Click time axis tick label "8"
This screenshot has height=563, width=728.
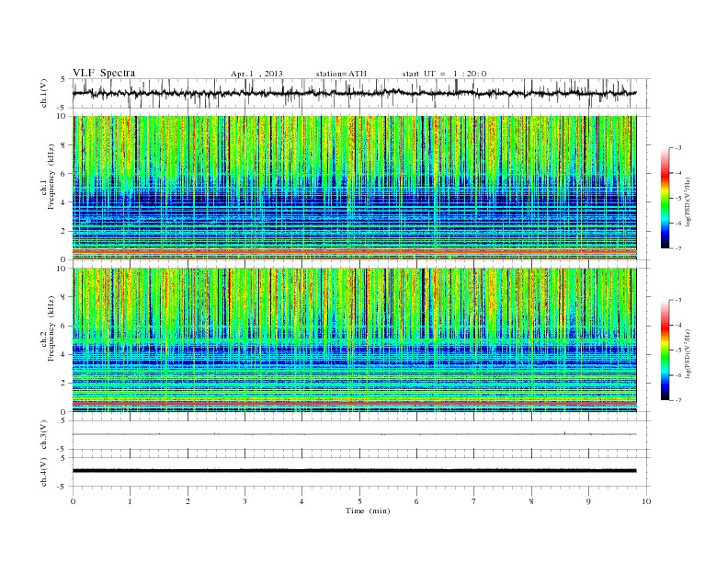point(531,501)
